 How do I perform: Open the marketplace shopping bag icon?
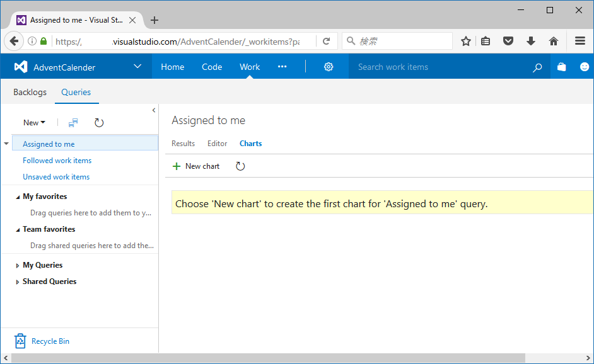pyautogui.click(x=561, y=67)
